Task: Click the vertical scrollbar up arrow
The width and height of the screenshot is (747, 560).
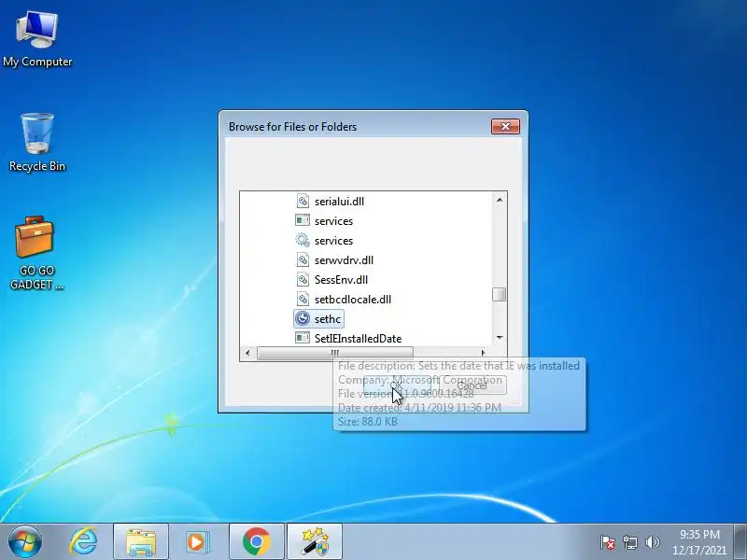Action: click(500, 200)
